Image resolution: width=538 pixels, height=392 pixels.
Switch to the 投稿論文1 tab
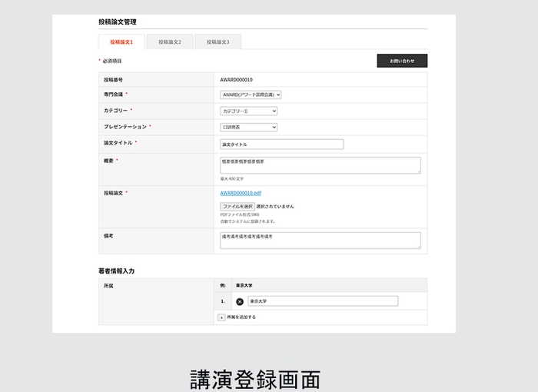pyautogui.click(x=121, y=42)
